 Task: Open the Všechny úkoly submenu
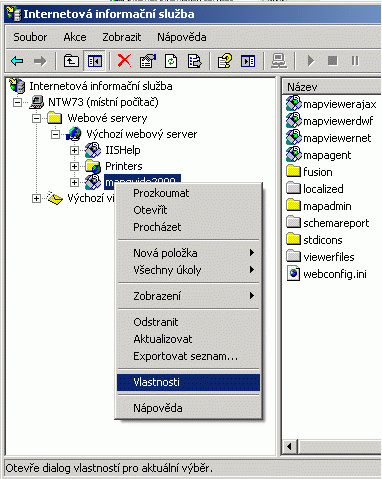click(188, 270)
